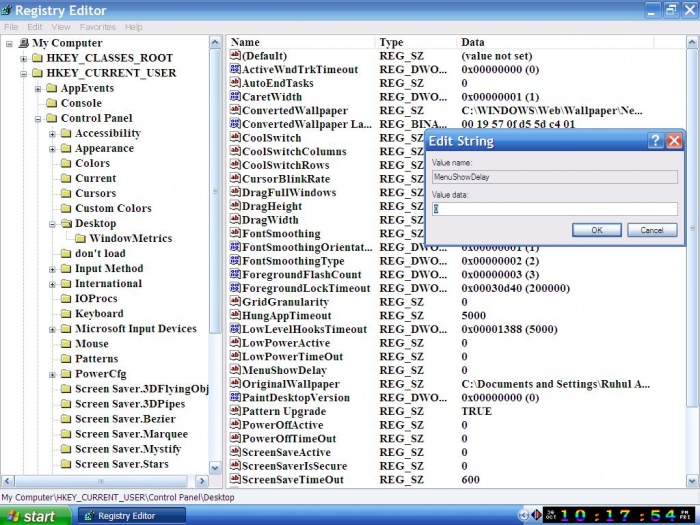The width and height of the screenshot is (700, 525).
Task: Click the Help question mark in Edit String
Action: click(655, 141)
